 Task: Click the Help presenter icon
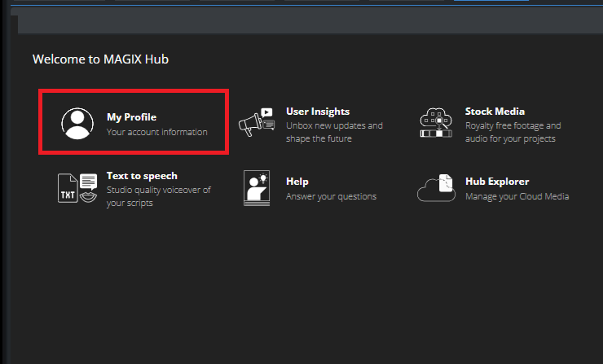pyautogui.click(x=257, y=187)
